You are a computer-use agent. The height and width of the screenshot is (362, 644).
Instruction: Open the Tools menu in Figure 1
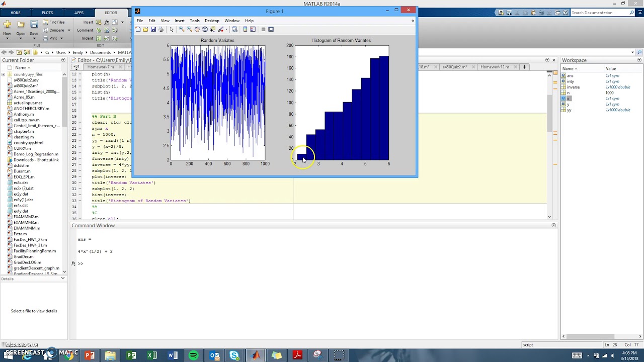pyautogui.click(x=194, y=21)
